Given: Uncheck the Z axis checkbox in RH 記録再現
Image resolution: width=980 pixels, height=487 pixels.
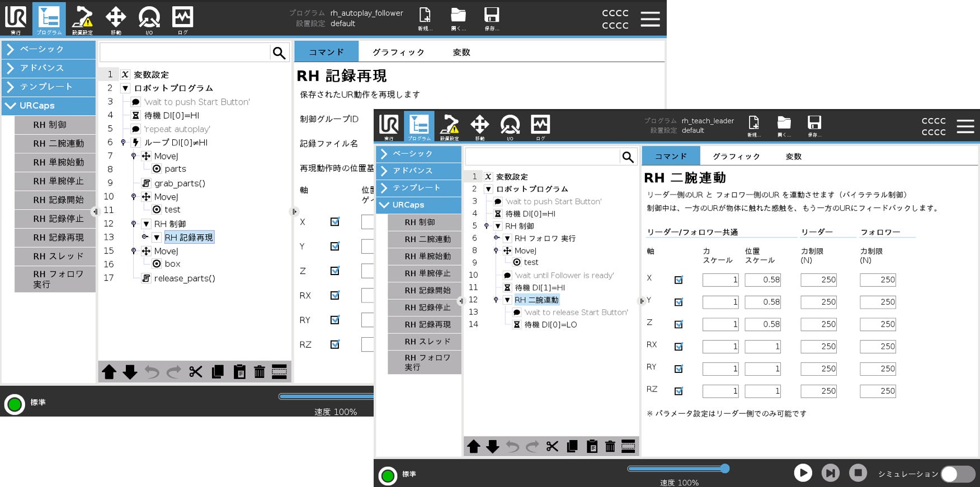Looking at the screenshot, I should click(x=334, y=271).
